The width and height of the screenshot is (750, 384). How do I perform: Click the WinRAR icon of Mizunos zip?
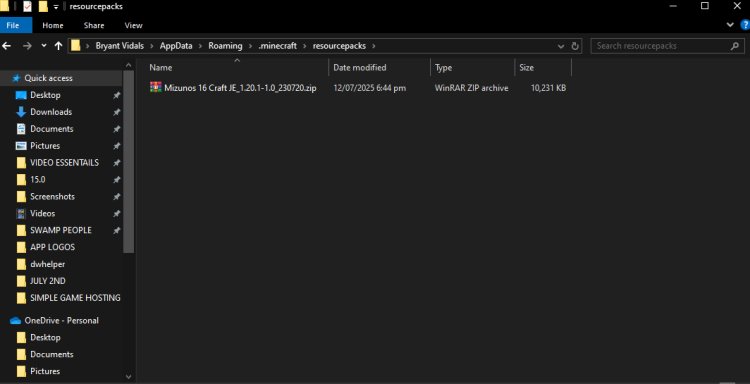[x=155, y=88]
